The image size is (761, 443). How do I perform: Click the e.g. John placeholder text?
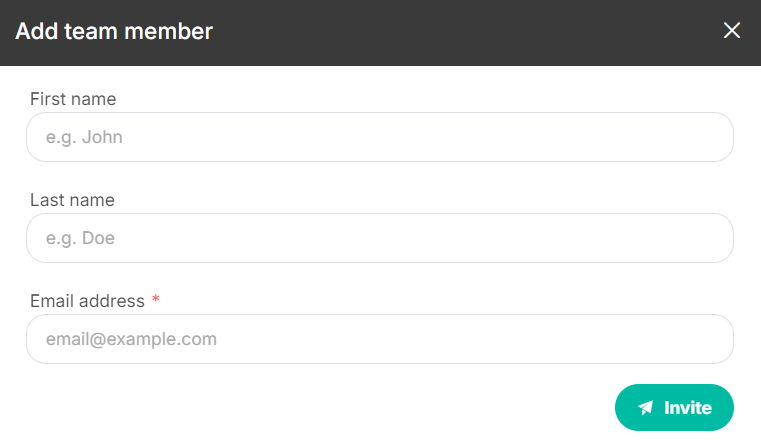click(84, 137)
